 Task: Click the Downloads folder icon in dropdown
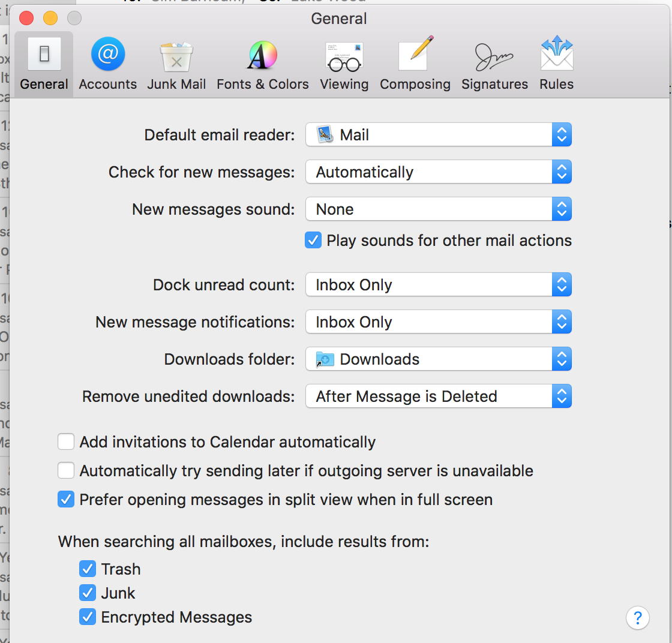(x=325, y=359)
